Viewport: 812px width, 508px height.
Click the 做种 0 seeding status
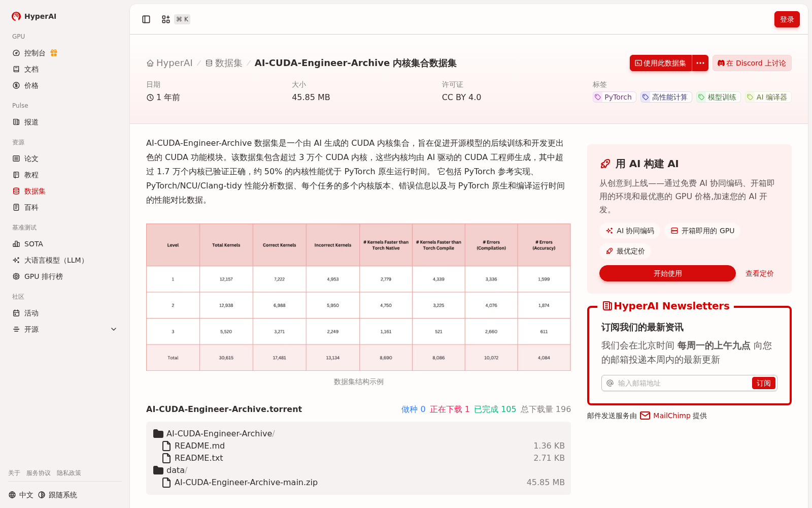click(x=413, y=409)
